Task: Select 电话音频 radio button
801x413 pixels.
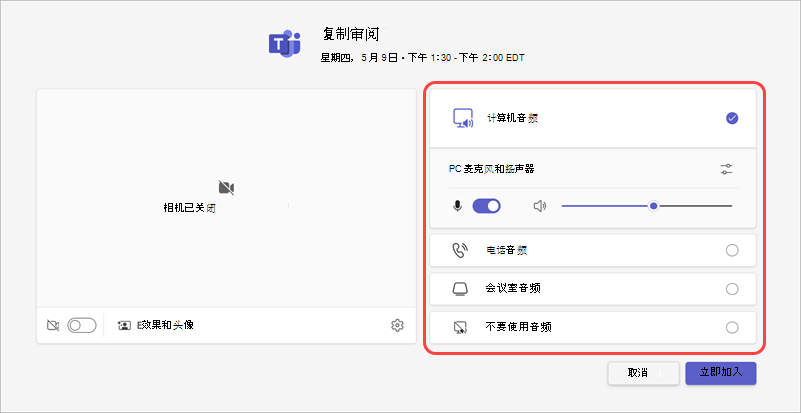Action: click(732, 250)
